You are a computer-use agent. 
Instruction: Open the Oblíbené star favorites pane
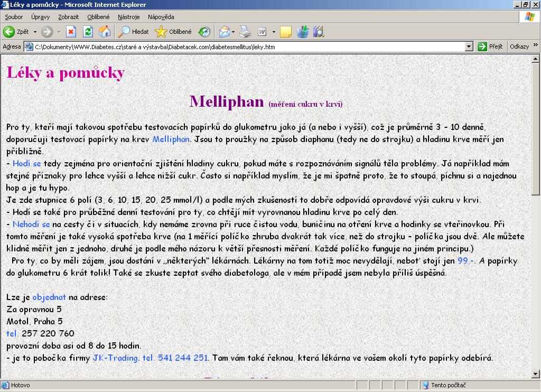(173, 32)
